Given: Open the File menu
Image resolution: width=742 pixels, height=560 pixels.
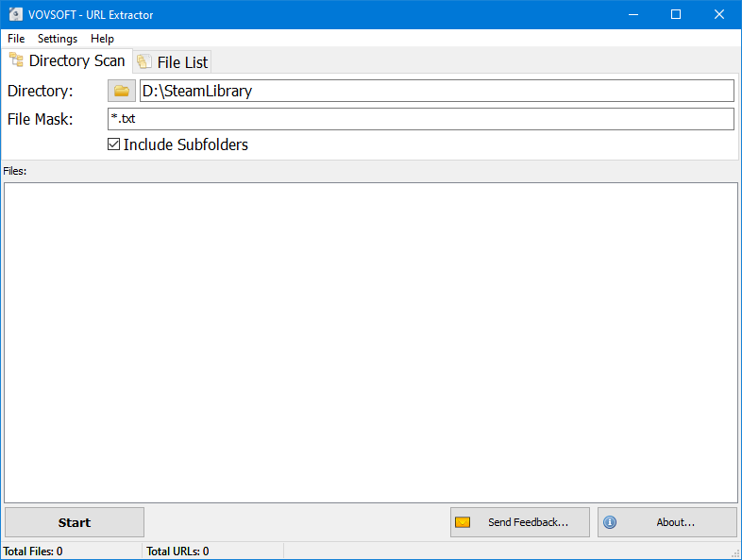Looking at the screenshot, I should pos(16,39).
